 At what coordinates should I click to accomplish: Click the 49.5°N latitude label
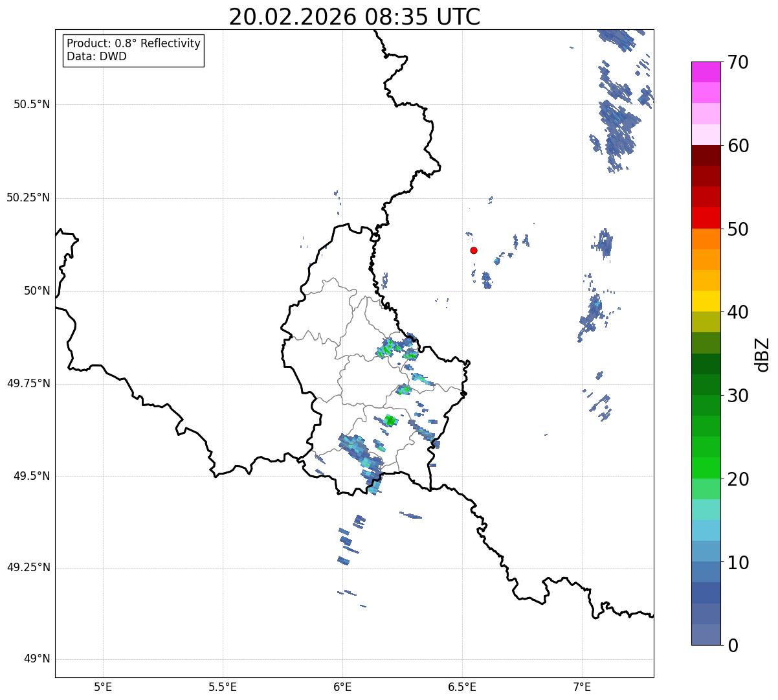(32, 476)
